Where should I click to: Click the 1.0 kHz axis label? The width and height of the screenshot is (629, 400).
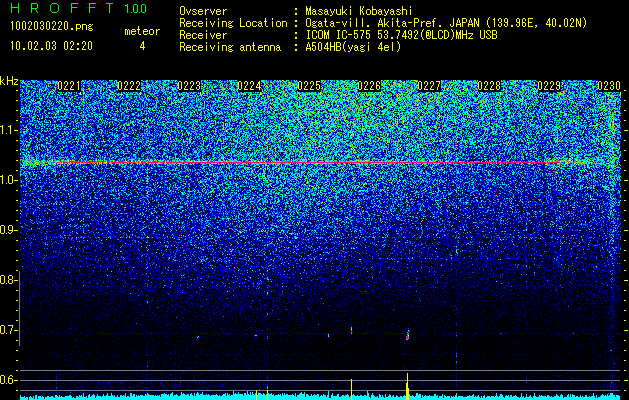pos(7,180)
